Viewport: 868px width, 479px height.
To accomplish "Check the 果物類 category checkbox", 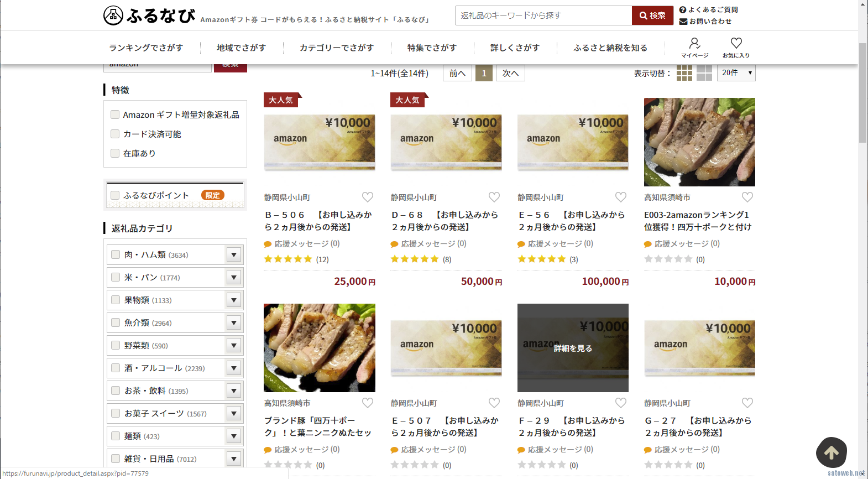I will coord(116,300).
